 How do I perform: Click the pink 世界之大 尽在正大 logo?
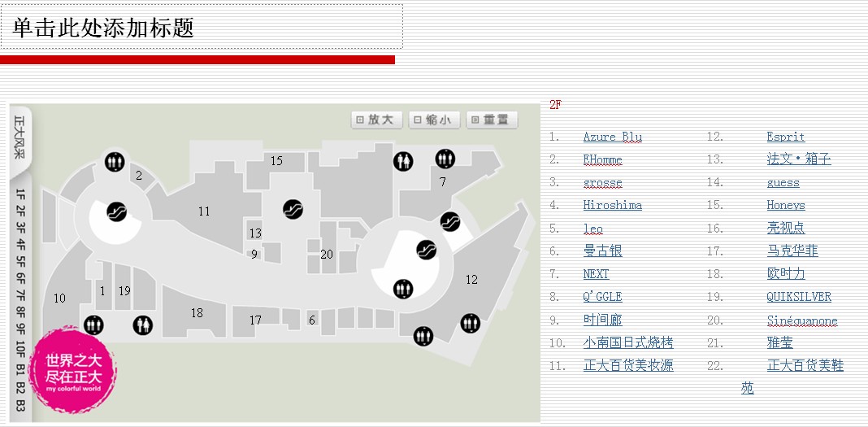(73, 371)
